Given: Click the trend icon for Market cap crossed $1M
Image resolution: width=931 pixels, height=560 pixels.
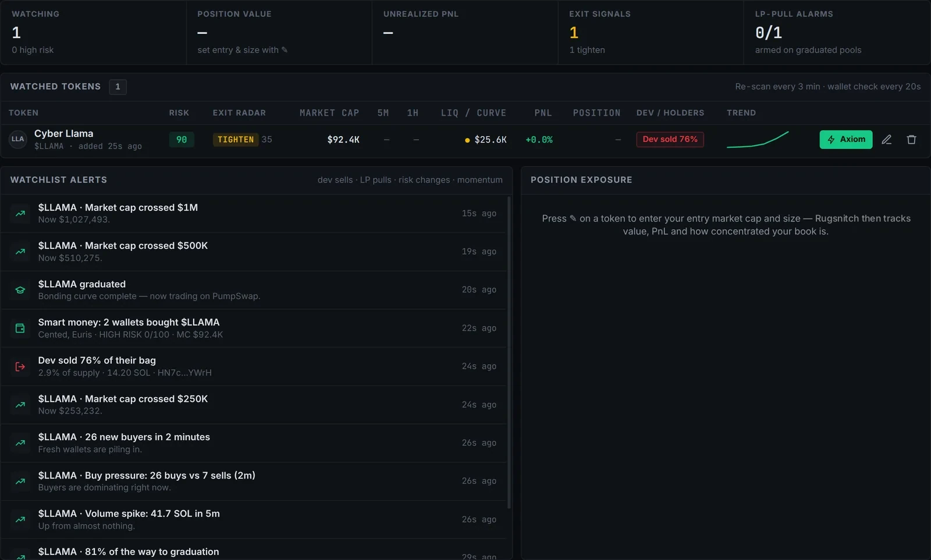Looking at the screenshot, I should point(20,213).
